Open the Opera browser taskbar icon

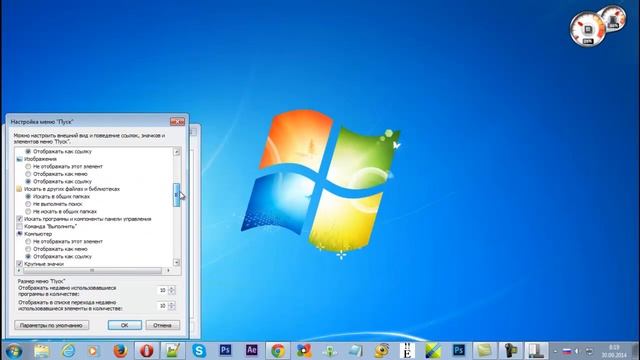[147, 351]
